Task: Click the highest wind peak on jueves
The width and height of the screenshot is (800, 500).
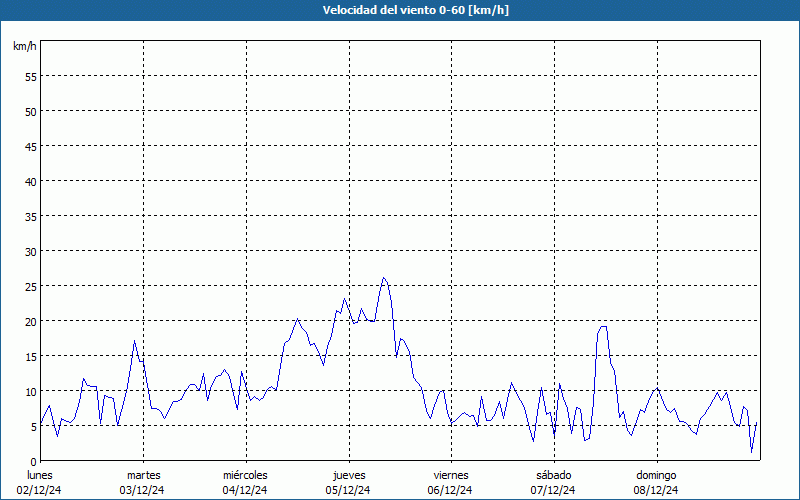Action: pyautogui.click(x=384, y=278)
